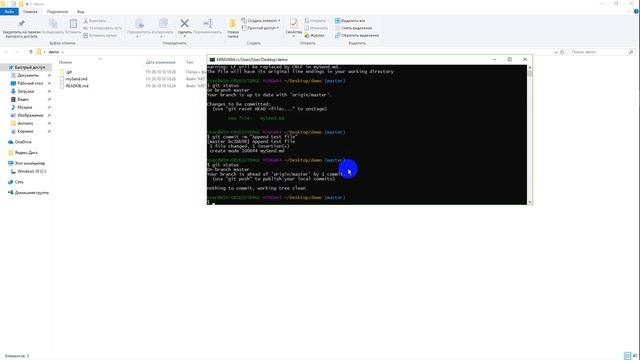Click Выделить все in the ribbon
This screenshot has height=360, width=640.
[350, 21]
